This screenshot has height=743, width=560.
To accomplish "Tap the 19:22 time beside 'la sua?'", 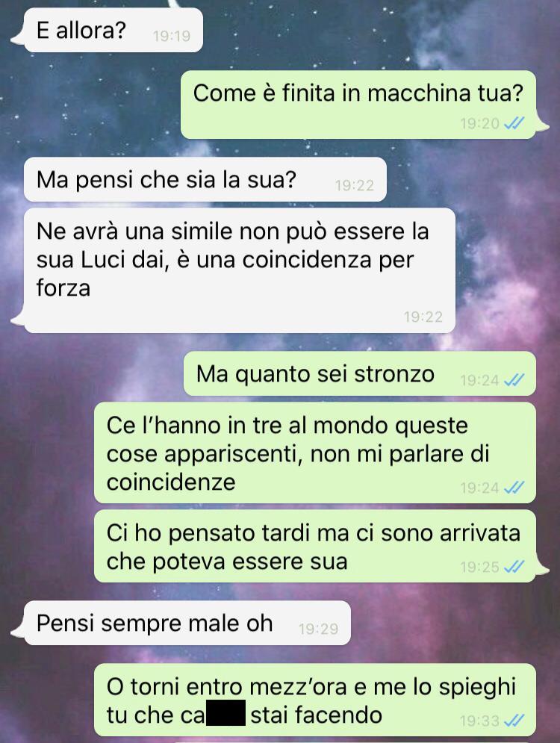I will (355, 185).
